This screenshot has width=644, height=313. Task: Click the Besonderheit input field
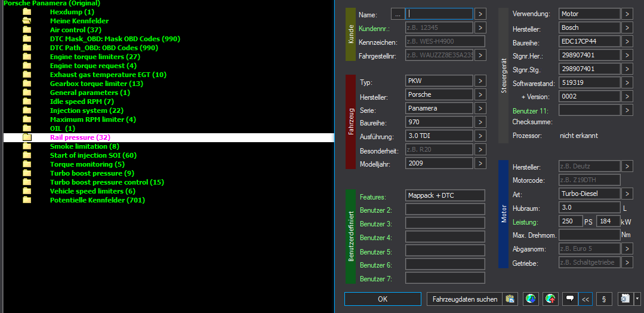coord(439,149)
